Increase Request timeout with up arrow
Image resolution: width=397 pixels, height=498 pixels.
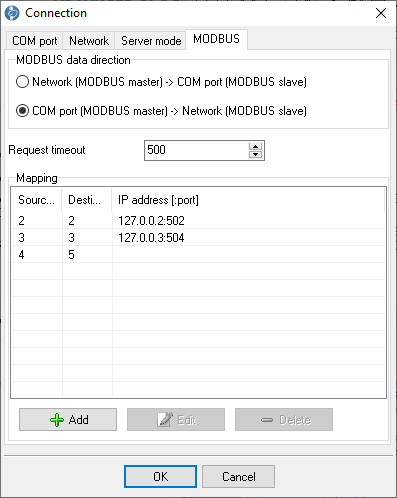click(x=255, y=146)
